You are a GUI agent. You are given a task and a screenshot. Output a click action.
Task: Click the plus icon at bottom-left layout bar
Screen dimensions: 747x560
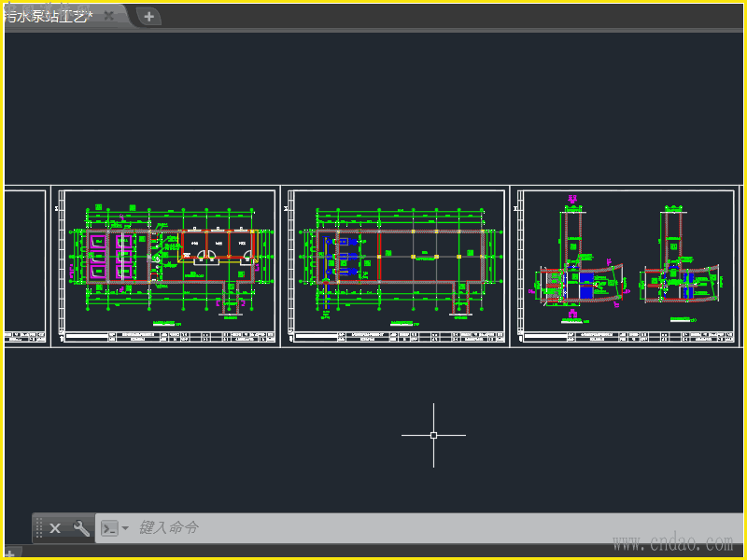pos(9,554)
